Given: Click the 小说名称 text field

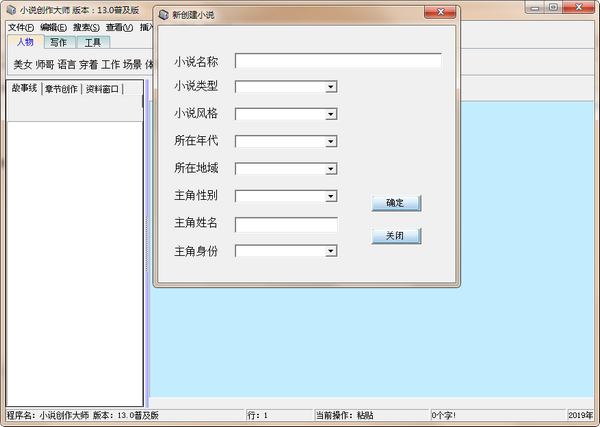Looking at the screenshot, I should [338, 61].
